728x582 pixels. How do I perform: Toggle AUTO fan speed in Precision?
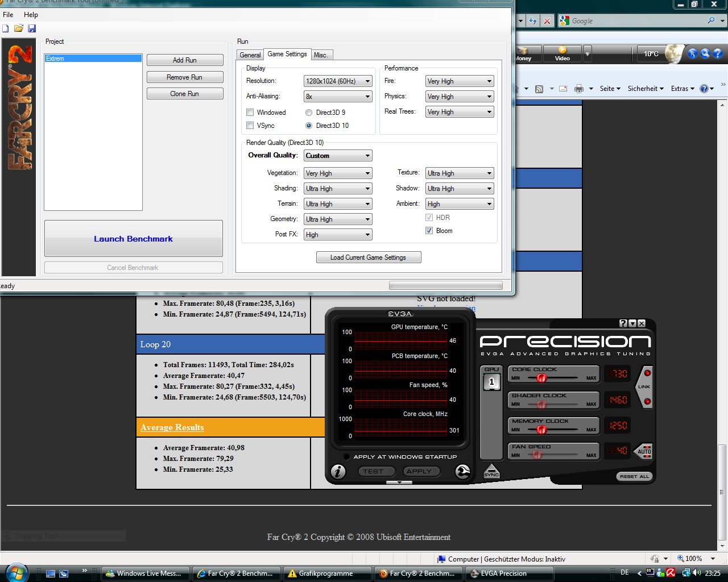point(644,452)
